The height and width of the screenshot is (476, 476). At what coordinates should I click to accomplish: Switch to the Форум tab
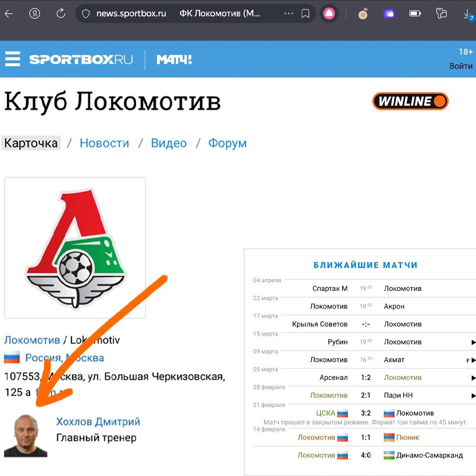(227, 143)
